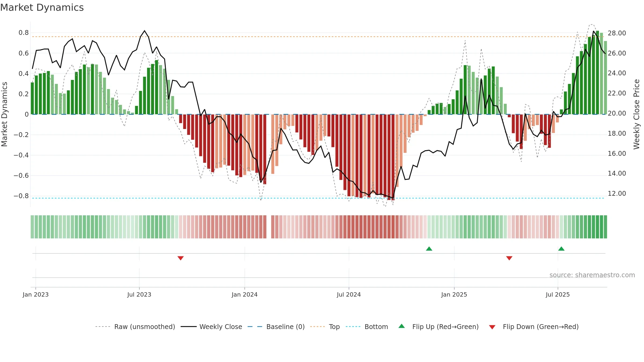This screenshot has width=644, height=362.
Task: Click the Jan 2025 x-axis label
Action: tap(454, 294)
